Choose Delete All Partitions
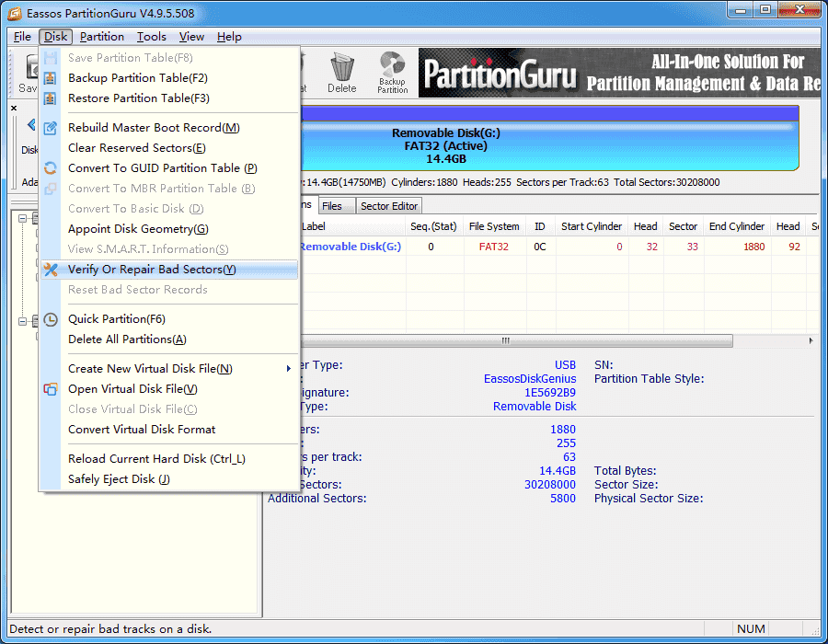828x644 pixels. pos(169,339)
